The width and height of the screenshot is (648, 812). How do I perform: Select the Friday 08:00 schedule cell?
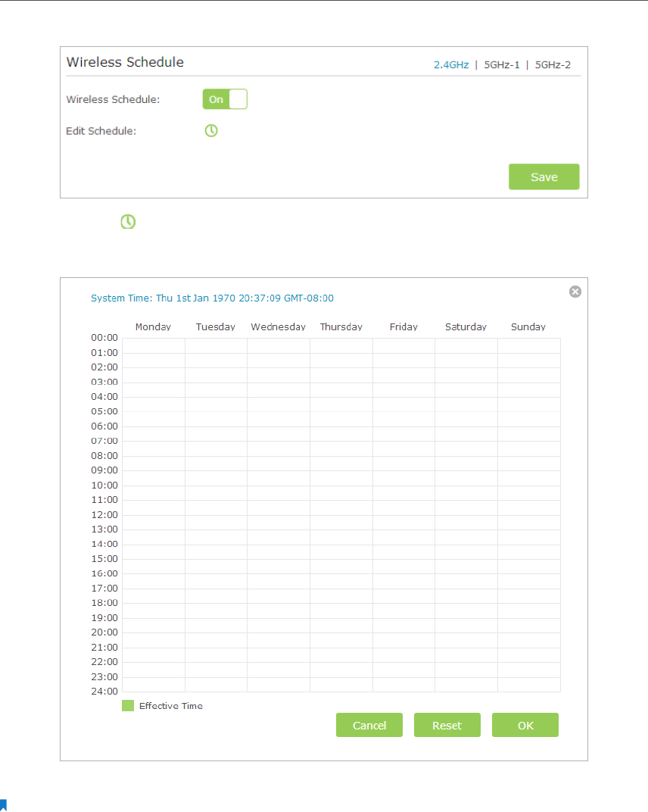tap(403, 464)
